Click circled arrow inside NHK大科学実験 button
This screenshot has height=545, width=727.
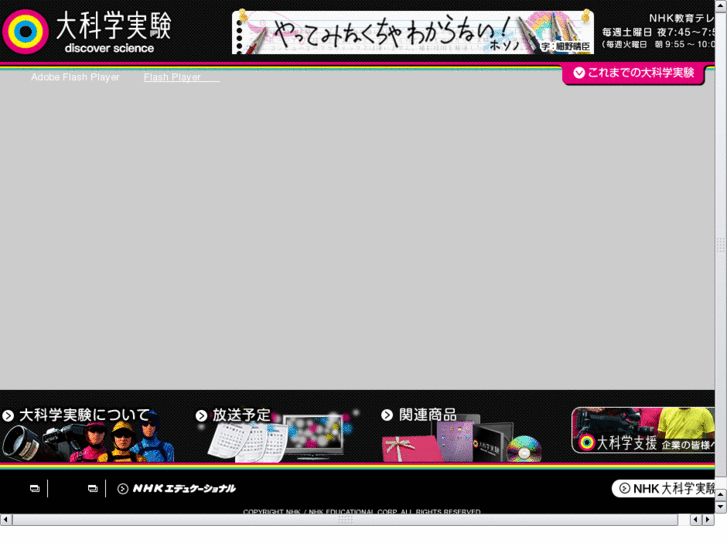tap(625, 488)
